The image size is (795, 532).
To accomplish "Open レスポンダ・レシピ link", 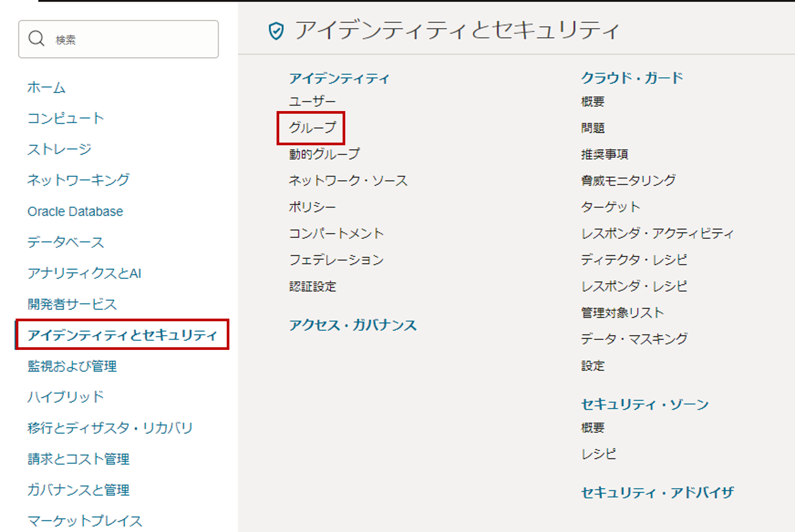I will (x=634, y=286).
